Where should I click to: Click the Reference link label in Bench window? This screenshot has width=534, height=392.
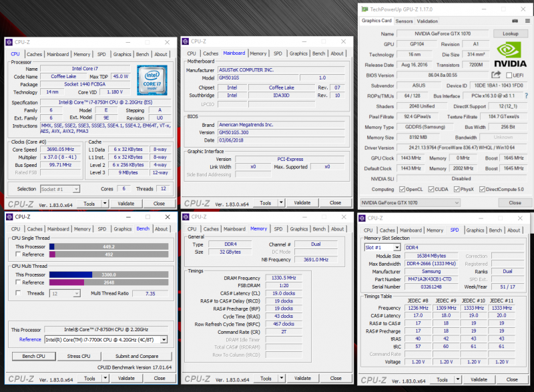point(30,339)
